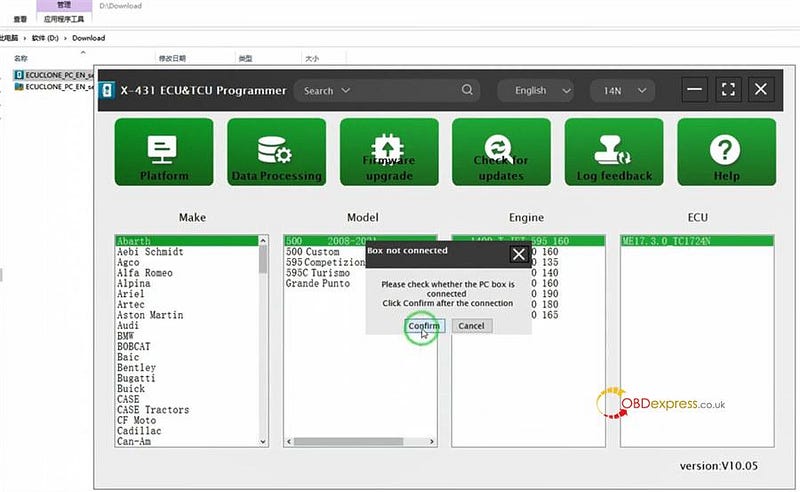Open the Data Processing tile
The image size is (800, 492).
277,152
